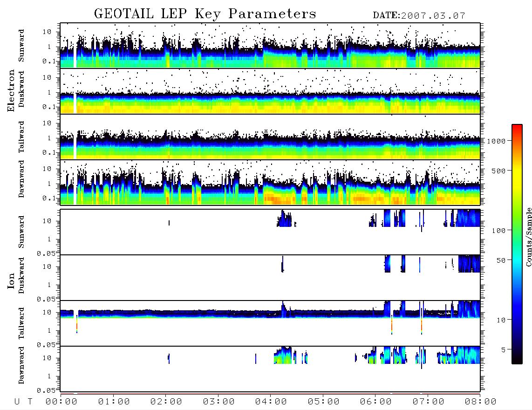Click the 06:00 time axis tick
This screenshot has height=410, width=532.
coord(375,402)
